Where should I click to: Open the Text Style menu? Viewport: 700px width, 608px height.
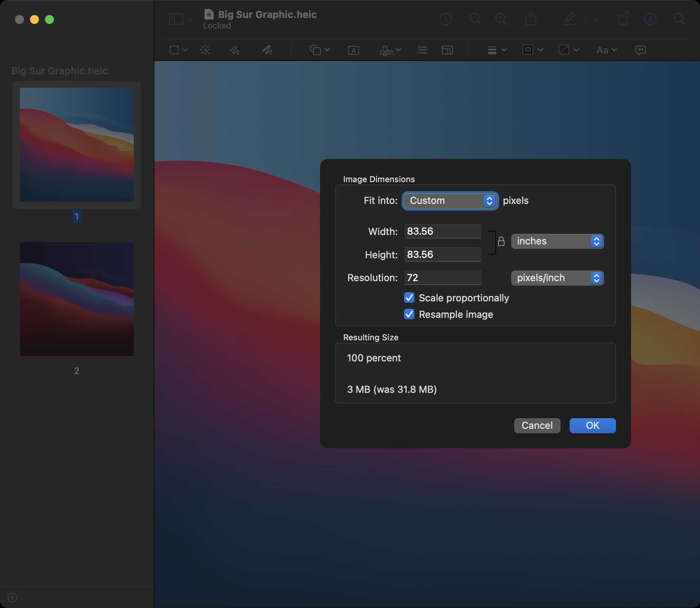click(x=607, y=50)
